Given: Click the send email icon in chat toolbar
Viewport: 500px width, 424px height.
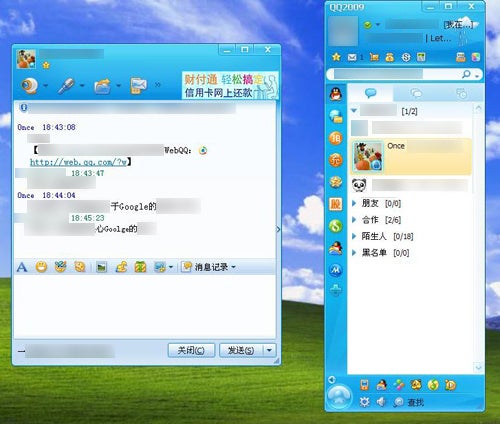Looking at the screenshot, I should [x=138, y=86].
